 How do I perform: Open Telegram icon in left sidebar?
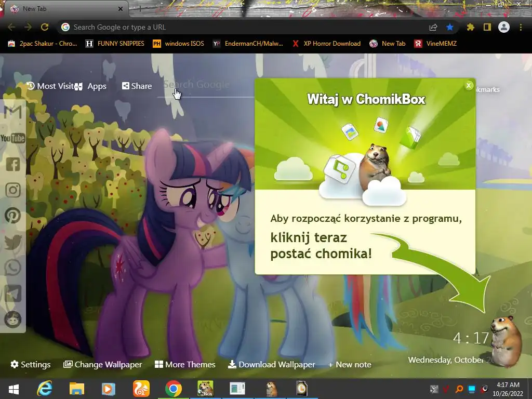pyautogui.click(x=13, y=294)
